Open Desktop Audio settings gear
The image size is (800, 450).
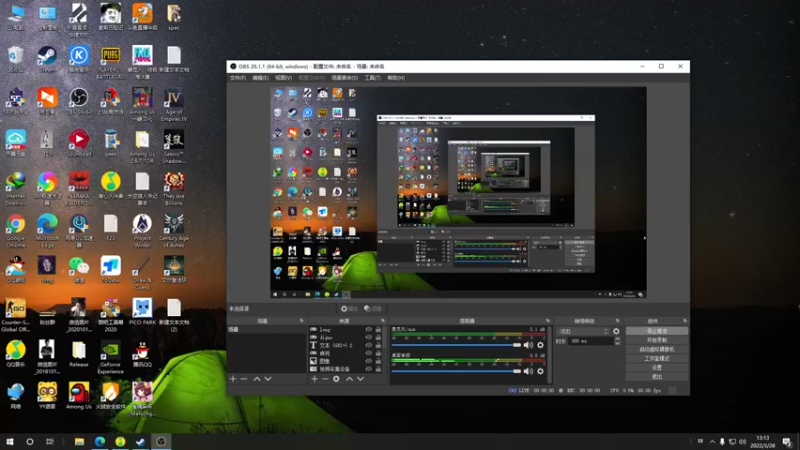(x=540, y=371)
